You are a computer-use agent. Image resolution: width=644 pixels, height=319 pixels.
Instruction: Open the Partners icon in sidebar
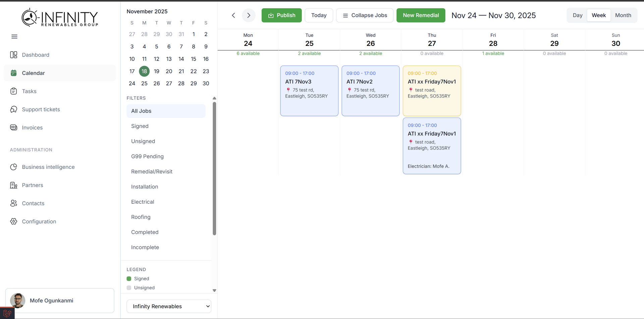coord(14,185)
